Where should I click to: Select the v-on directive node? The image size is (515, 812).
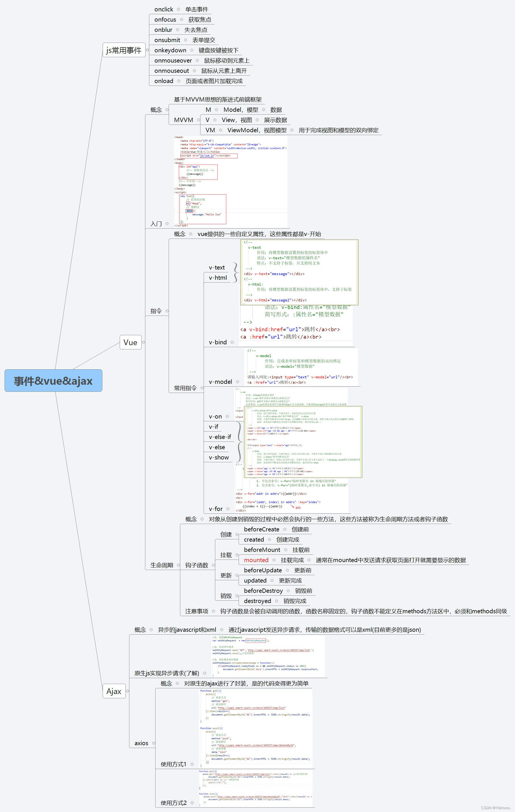coord(215,417)
